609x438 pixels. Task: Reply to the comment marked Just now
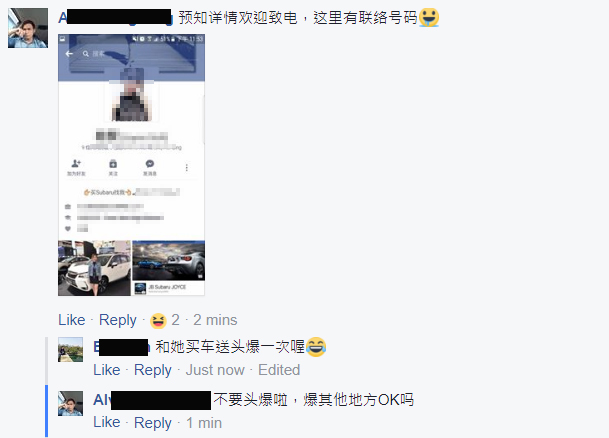coord(153,370)
